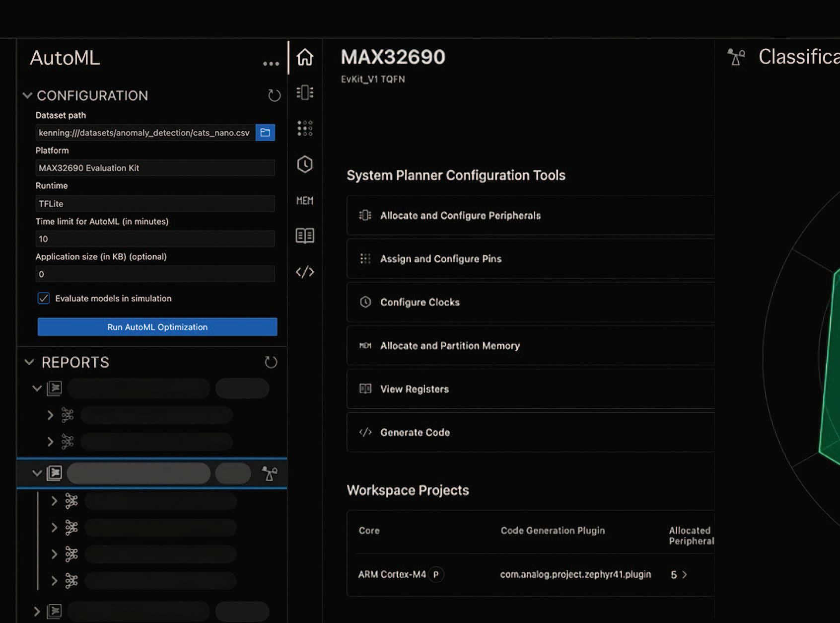Open Assign and Configure Pins tool
Viewport: 840px width, 623px height.
531,259
